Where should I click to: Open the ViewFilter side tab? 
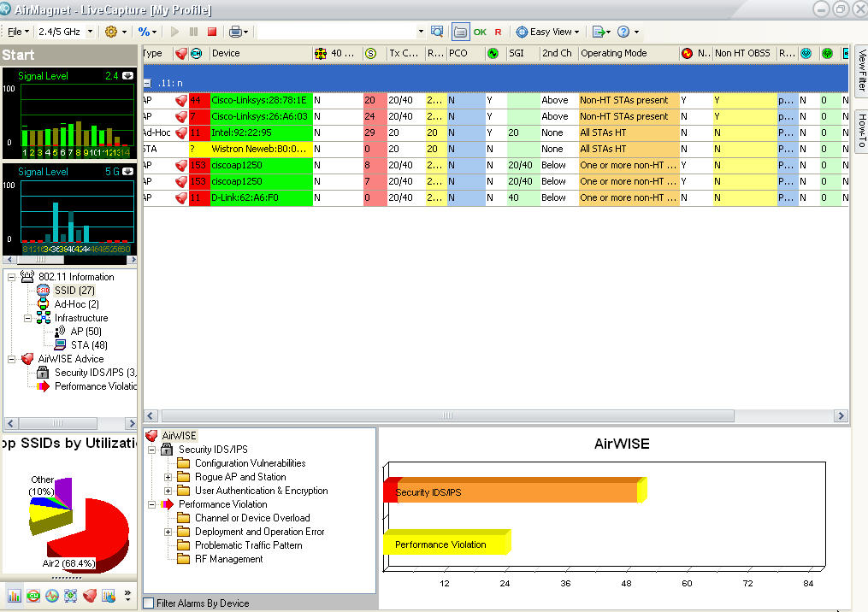click(861, 70)
